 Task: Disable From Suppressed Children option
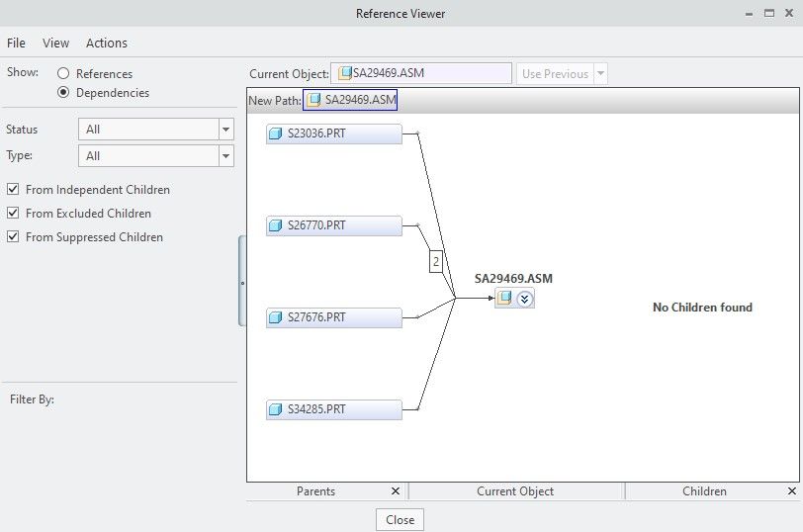pyautogui.click(x=13, y=237)
